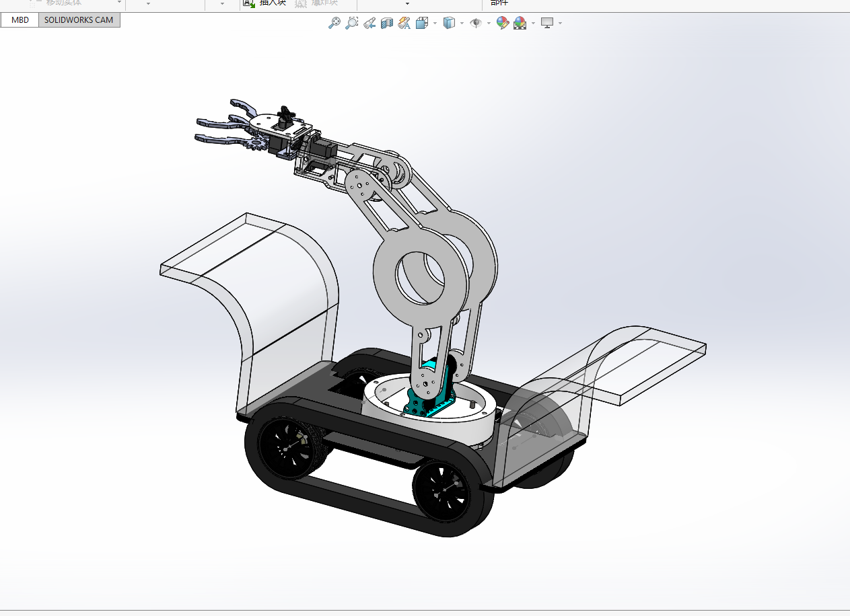850x616 pixels.
Task: Click the Apply Scene icon
Action: pos(520,23)
